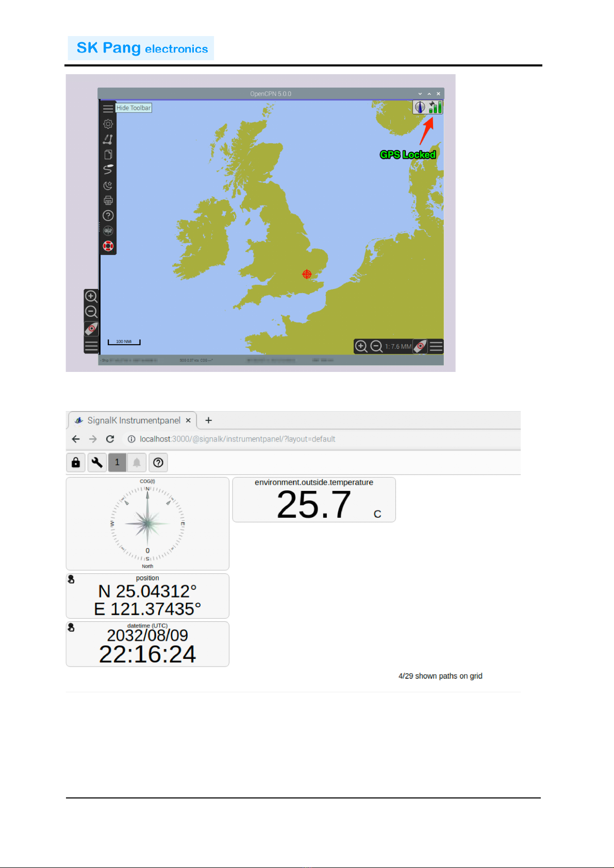614x868 pixels.
Task: Open the wrench settings in instrumentpanel
Action: tap(96, 463)
